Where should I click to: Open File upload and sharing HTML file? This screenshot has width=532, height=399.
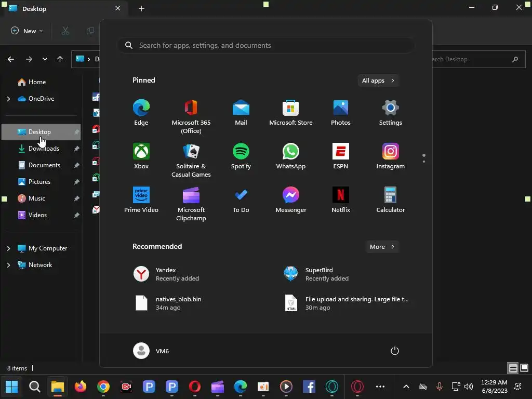click(x=346, y=303)
